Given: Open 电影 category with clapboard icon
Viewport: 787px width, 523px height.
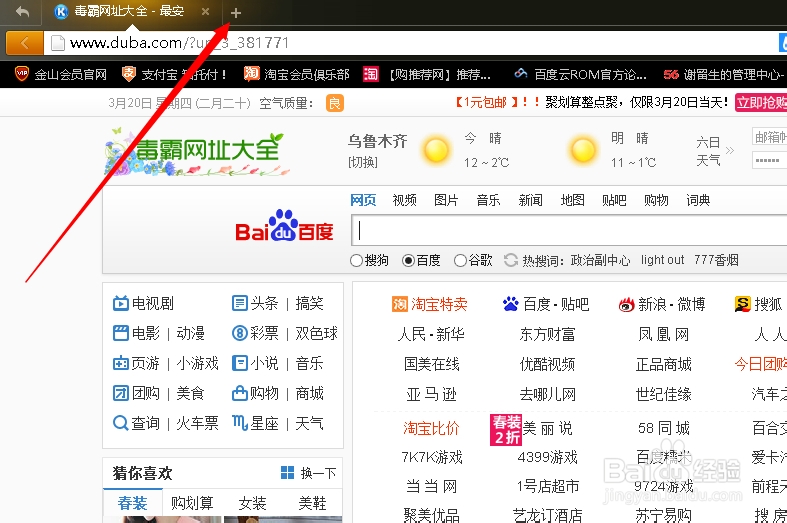Looking at the screenshot, I should [x=137, y=333].
